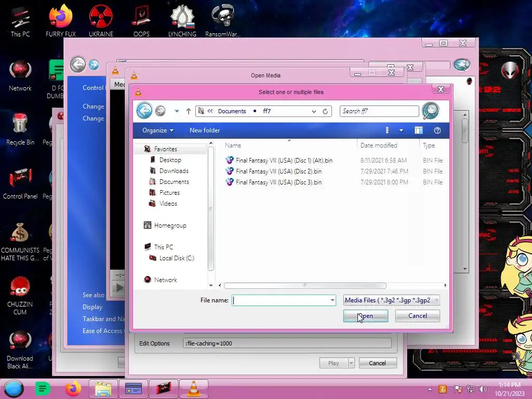Click the File name input field
The width and height of the screenshot is (532, 399).
pos(281,300)
